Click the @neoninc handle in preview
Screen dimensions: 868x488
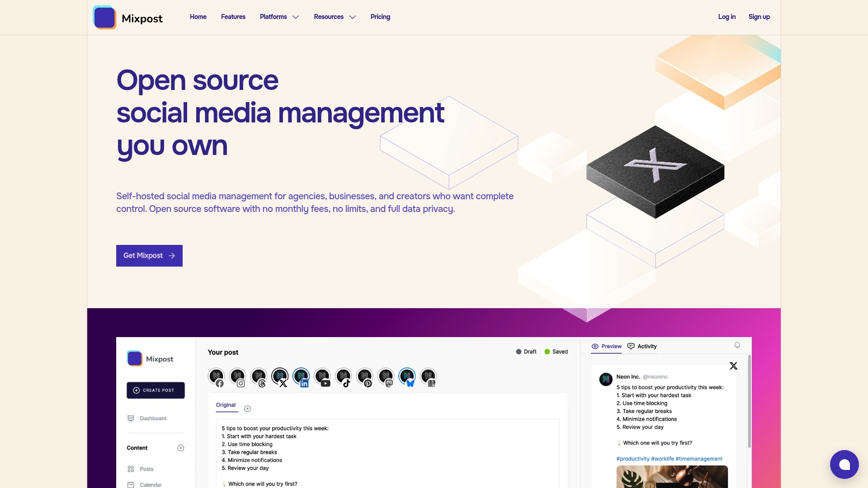655,377
